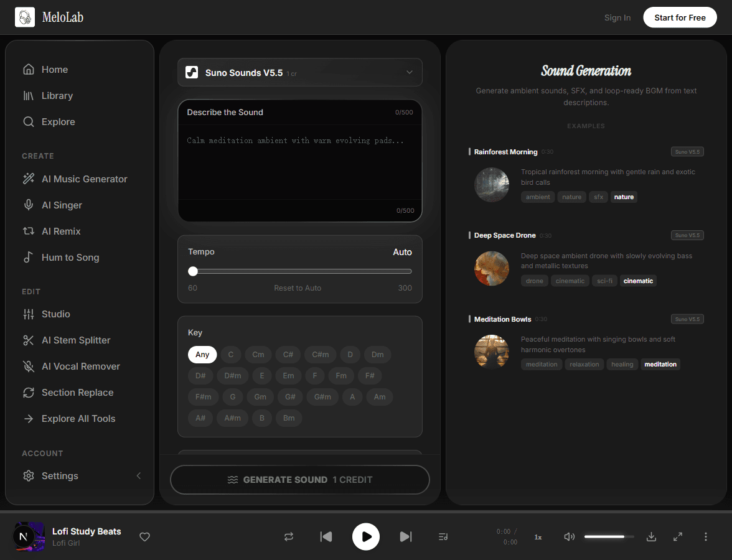Click Start for Free button
The height and width of the screenshot is (560, 732).
point(680,17)
